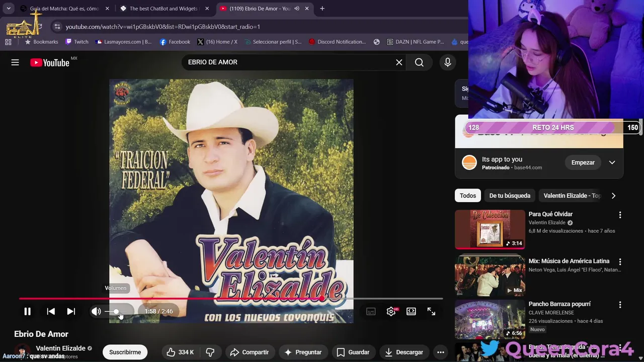Open Pancho Barraza popurrí thumbnail
The width and height of the screenshot is (644, 362).
(x=490, y=319)
